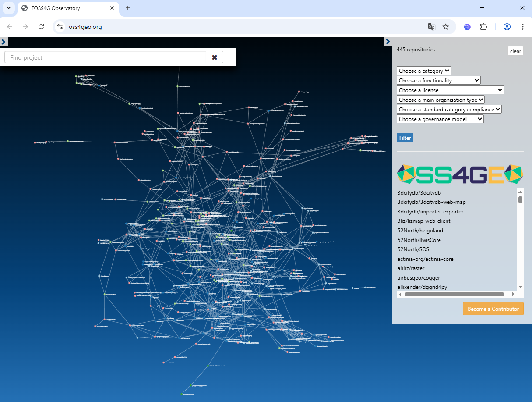Open a new browser tab
The image size is (532, 402).
pyautogui.click(x=128, y=8)
